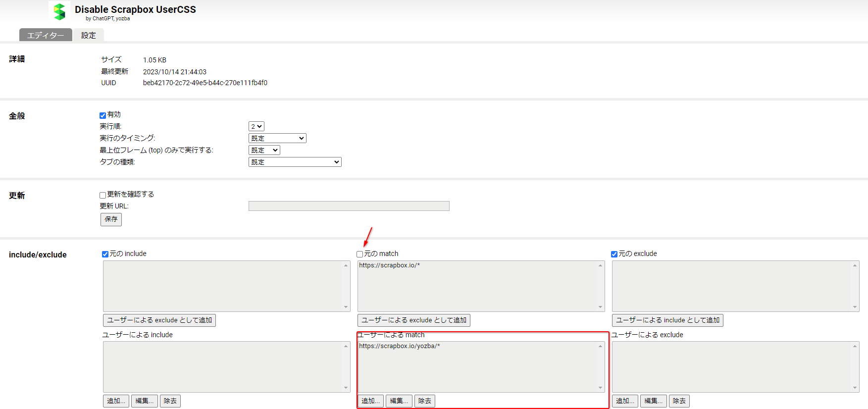Click scroll down arrow in ユーザーによる match list
The height and width of the screenshot is (409, 868).
coord(601,388)
